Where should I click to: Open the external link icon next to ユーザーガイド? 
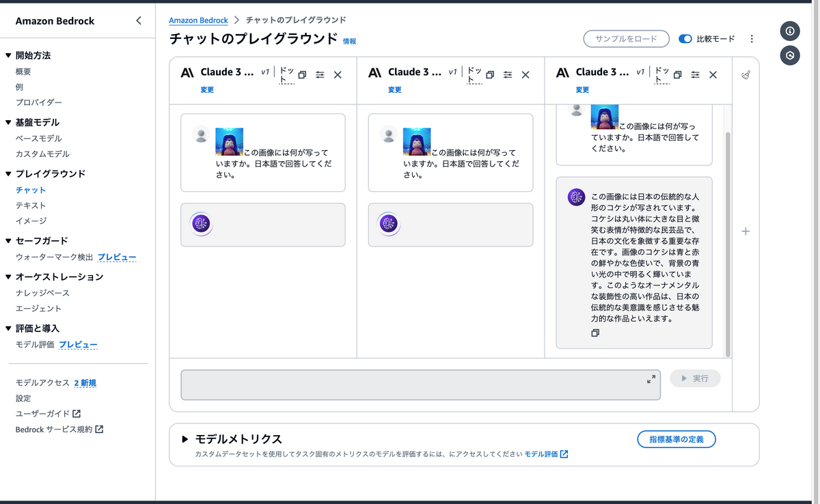pyautogui.click(x=77, y=414)
